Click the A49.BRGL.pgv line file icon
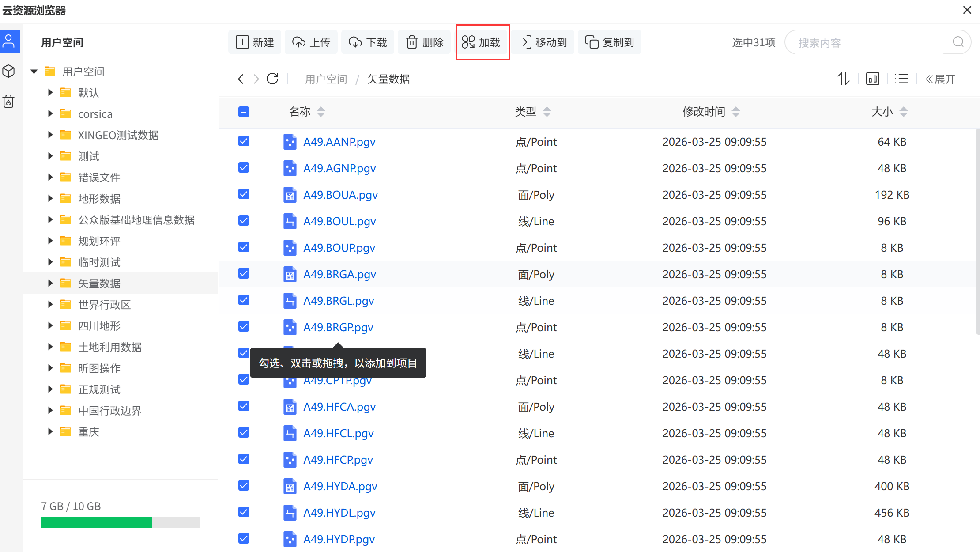This screenshot has height=552, width=980. (x=290, y=301)
